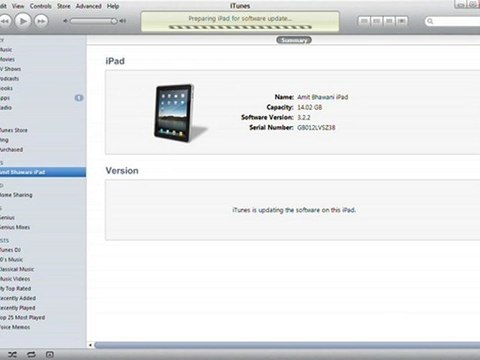Open the Store menu
This screenshot has height=360, width=480.
[64, 6]
